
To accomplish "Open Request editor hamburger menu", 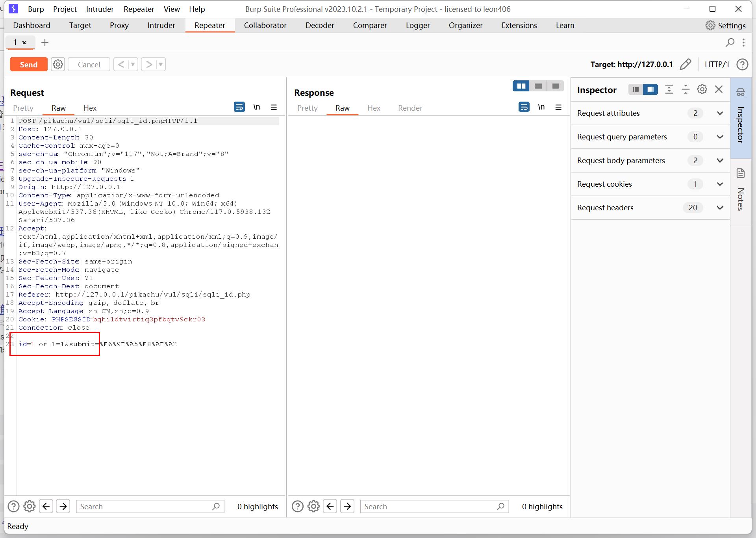I will 274,107.
